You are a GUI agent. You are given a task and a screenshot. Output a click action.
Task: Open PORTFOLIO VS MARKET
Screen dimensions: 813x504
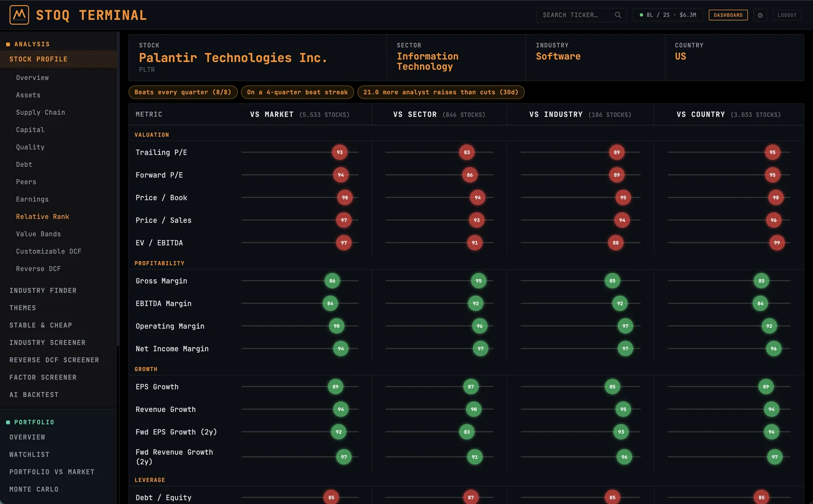coord(52,472)
